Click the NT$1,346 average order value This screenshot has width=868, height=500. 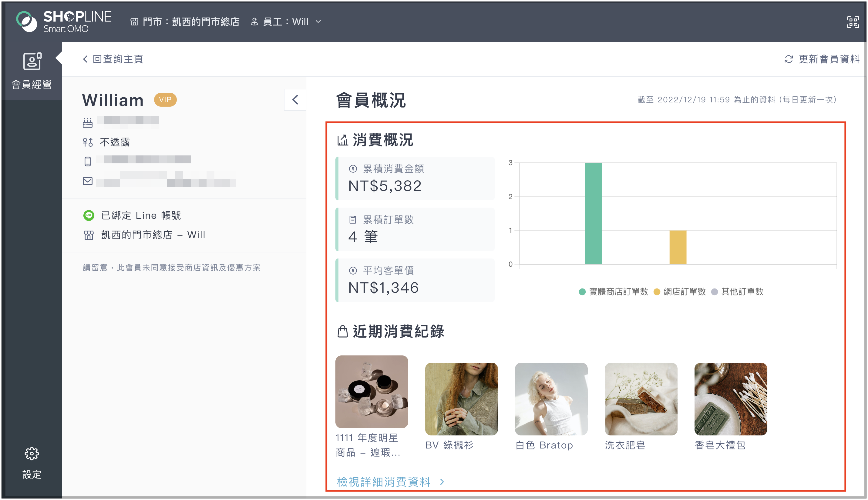383,288
